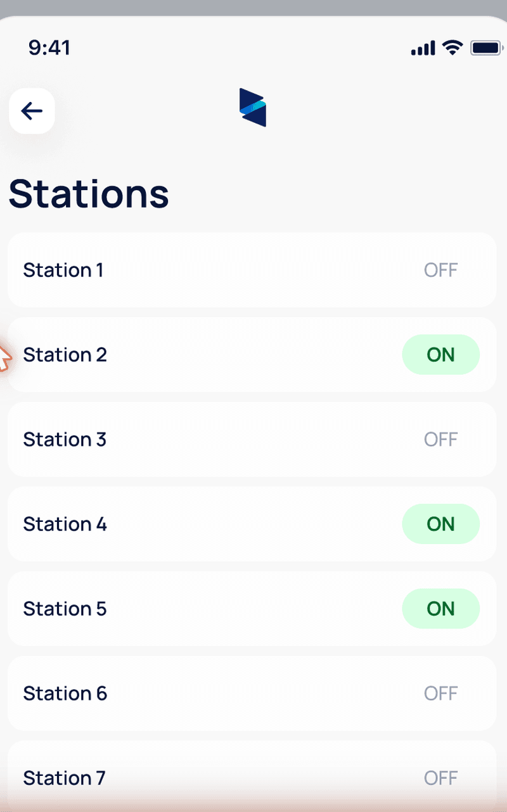This screenshot has width=507, height=812.
Task: Switch on Station 6 toggle
Action: pos(440,694)
